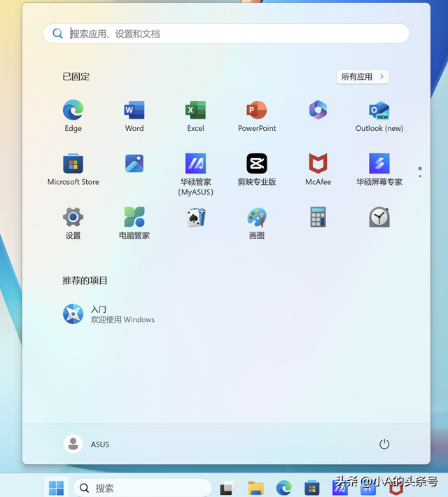This screenshot has height=497, width=448.
Task: Open File Explorer from the taskbar
Action: click(x=256, y=487)
